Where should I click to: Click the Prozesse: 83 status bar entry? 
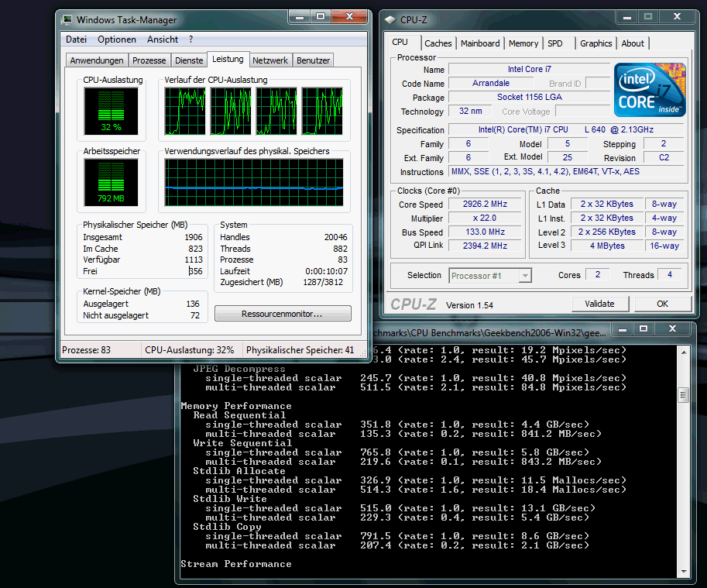[x=86, y=350]
